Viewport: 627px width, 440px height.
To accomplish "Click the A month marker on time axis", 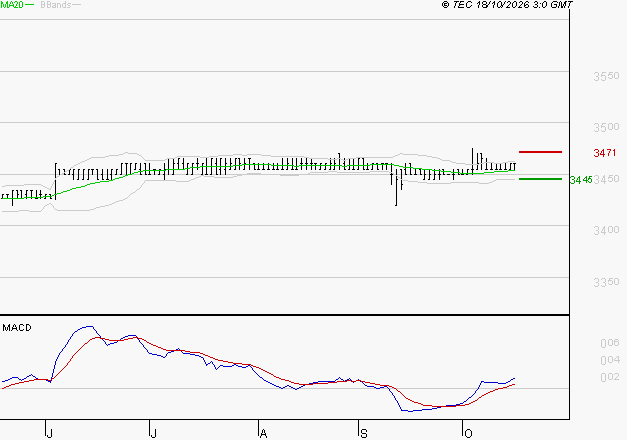I will 263,434.
